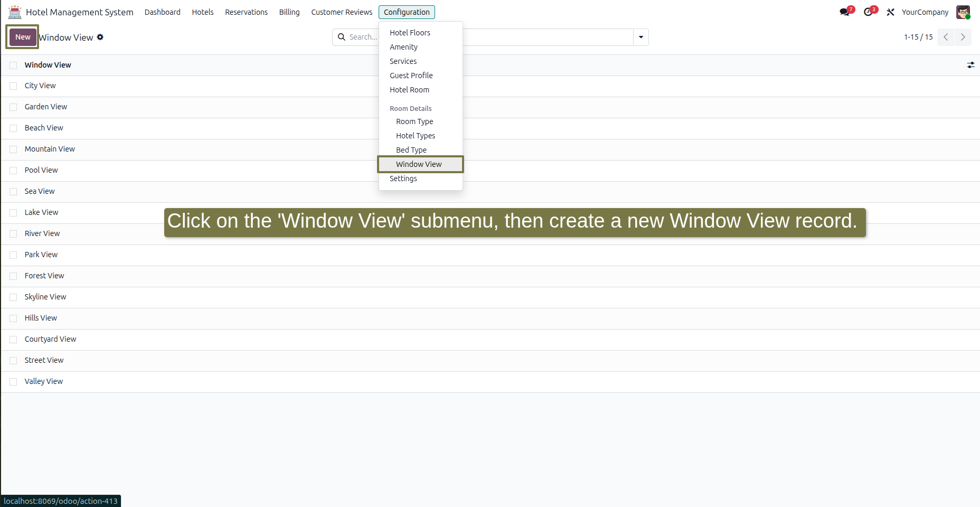Click the gear icon next to Window View
Viewport: 980px width, 507px height.
point(100,37)
